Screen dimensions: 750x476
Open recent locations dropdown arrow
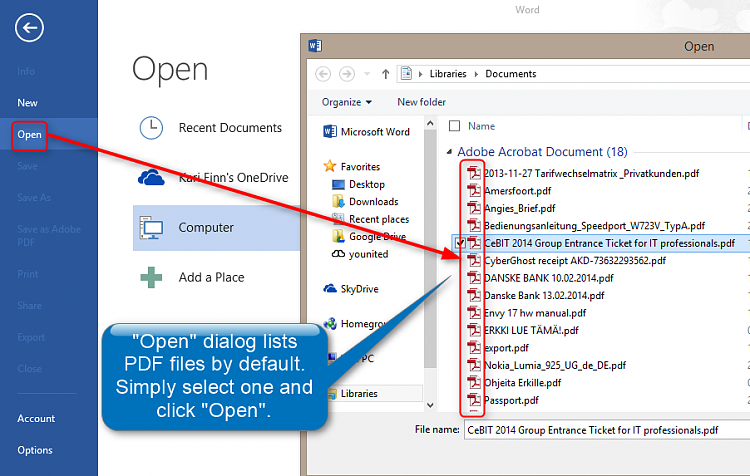tap(367, 74)
